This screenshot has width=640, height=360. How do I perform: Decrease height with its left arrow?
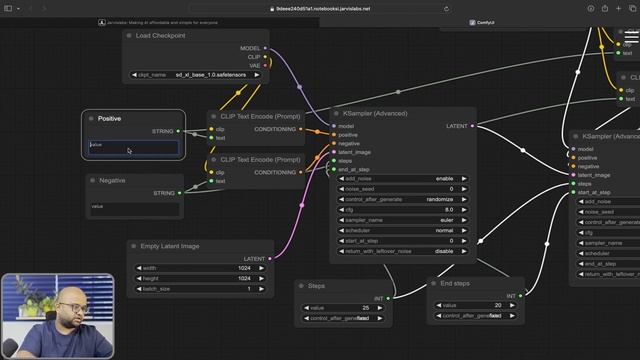click(x=139, y=278)
